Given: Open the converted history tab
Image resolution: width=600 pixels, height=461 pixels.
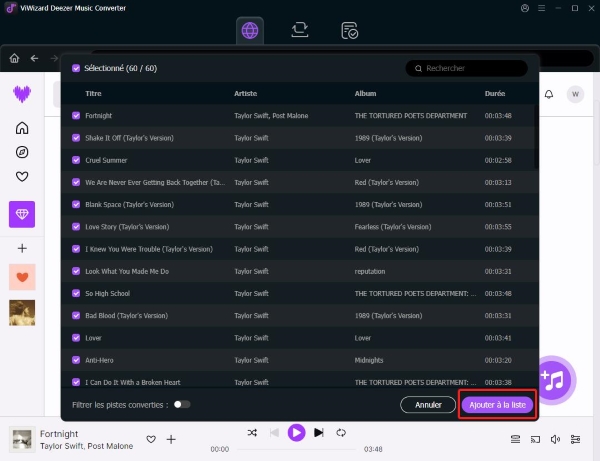Looking at the screenshot, I should 349,31.
